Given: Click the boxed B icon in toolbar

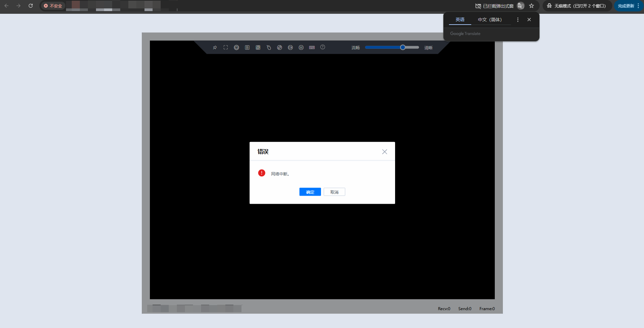Looking at the screenshot, I should (x=247, y=47).
